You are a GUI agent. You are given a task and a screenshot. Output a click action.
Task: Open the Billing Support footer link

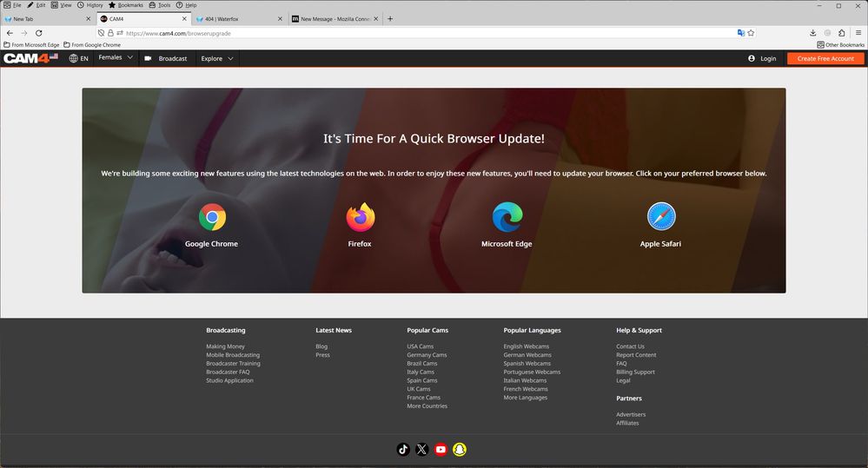[635, 372]
